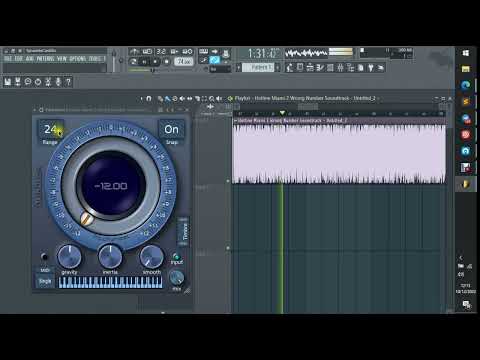Toggle the plugin's Input switch
This screenshot has width=480, height=360.
tap(176, 257)
